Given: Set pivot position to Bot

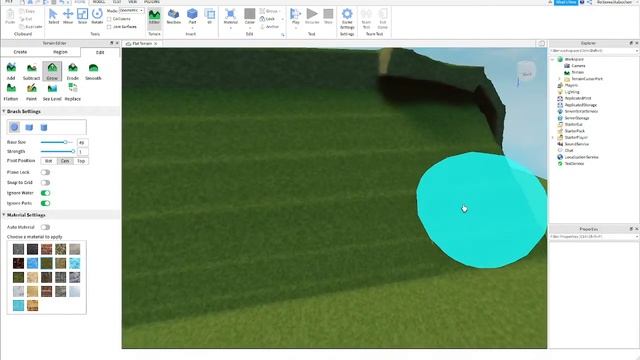Looking at the screenshot, I should (49, 161).
